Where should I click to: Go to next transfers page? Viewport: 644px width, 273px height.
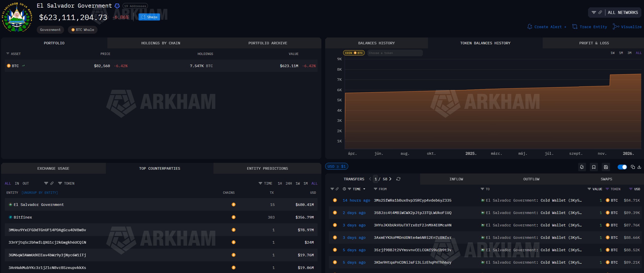point(390,179)
